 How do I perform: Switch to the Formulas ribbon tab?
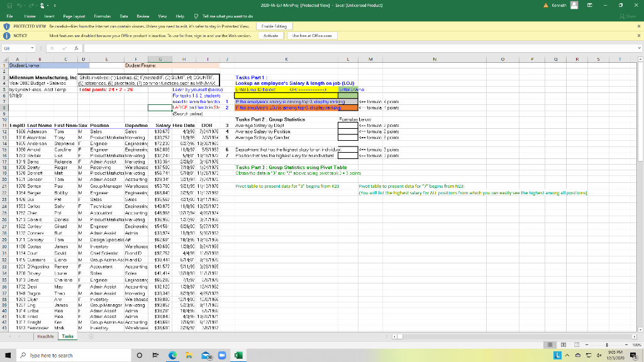(x=102, y=16)
